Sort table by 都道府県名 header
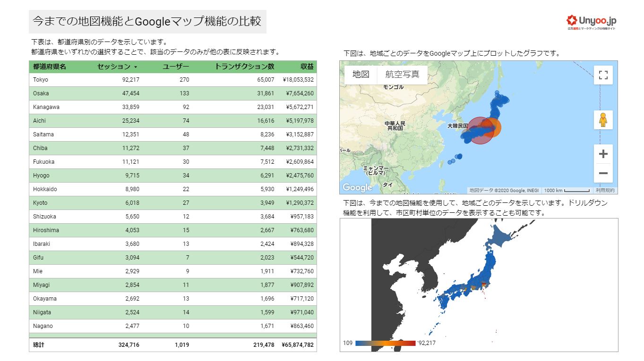 (x=50, y=67)
